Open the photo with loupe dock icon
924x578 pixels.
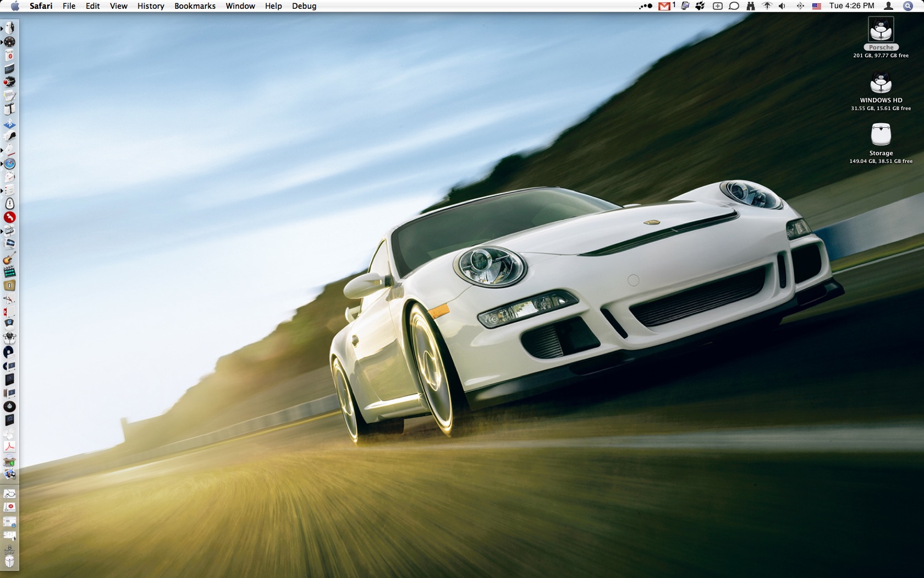point(9,474)
